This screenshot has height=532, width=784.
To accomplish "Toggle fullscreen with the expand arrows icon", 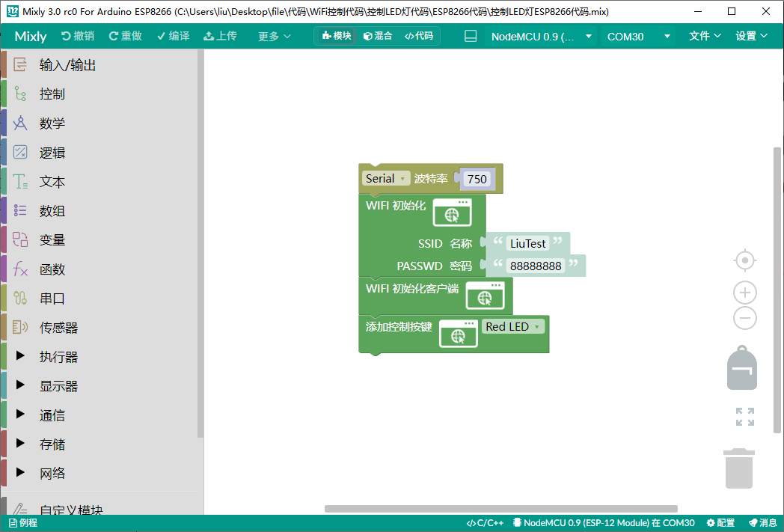I will (x=744, y=417).
